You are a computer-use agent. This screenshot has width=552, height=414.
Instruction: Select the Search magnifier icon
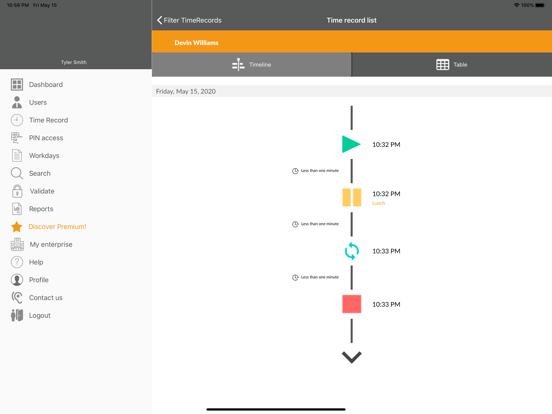(17, 173)
